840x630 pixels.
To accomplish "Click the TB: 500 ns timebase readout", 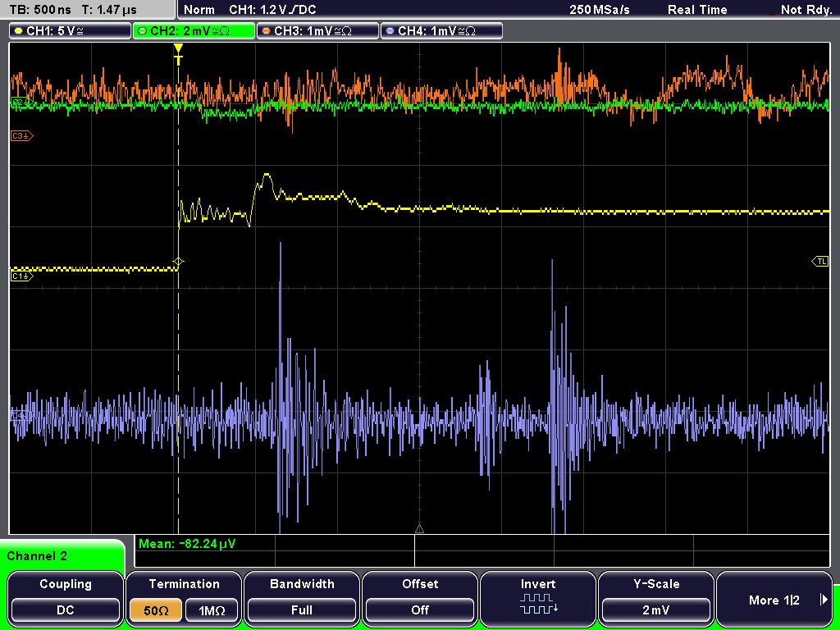I will coord(40,10).
